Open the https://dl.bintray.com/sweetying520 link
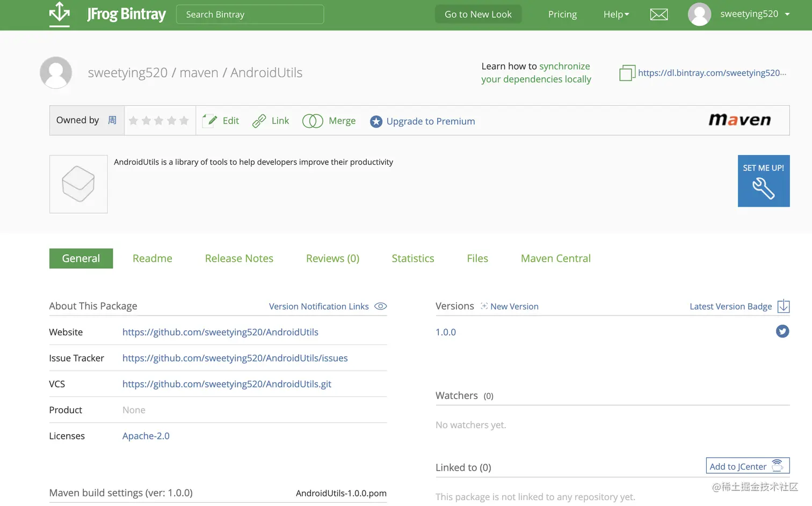The width and height of the screenshot is (812, 506). 712,73
